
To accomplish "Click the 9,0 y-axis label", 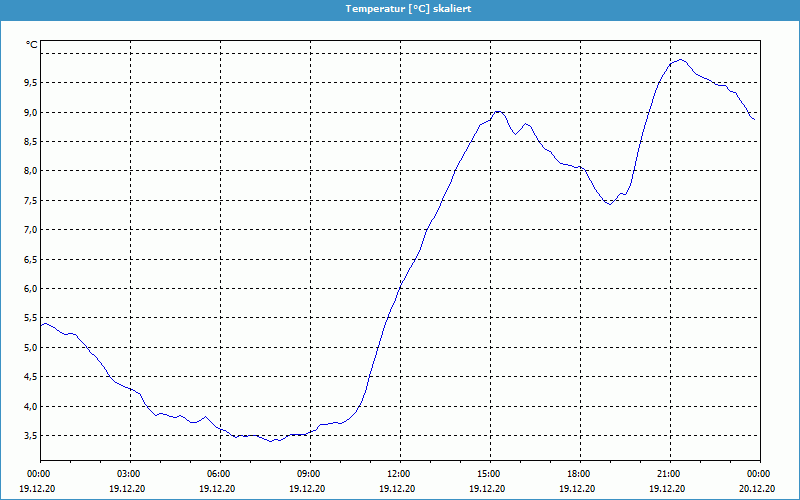I will pyautogui.click(x=30, y=112).
